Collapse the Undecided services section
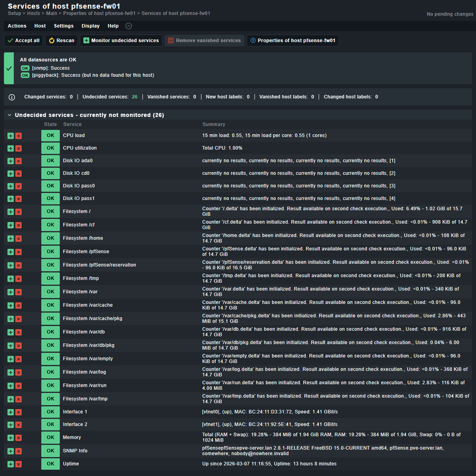 point(9,115)
